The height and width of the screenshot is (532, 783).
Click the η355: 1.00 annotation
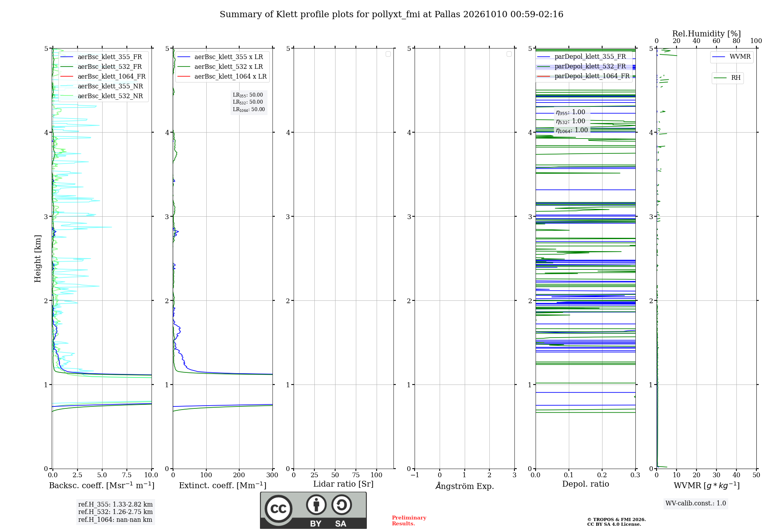point(570,112)
